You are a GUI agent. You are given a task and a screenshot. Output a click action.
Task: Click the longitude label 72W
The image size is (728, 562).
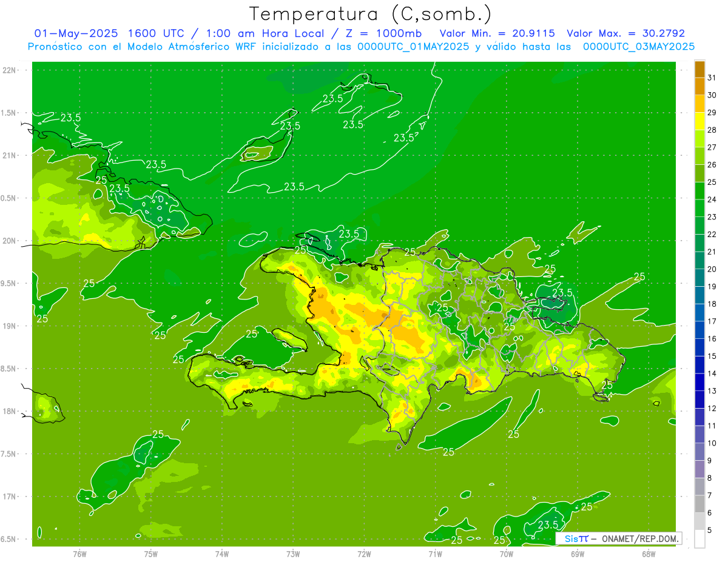[364, 554]
